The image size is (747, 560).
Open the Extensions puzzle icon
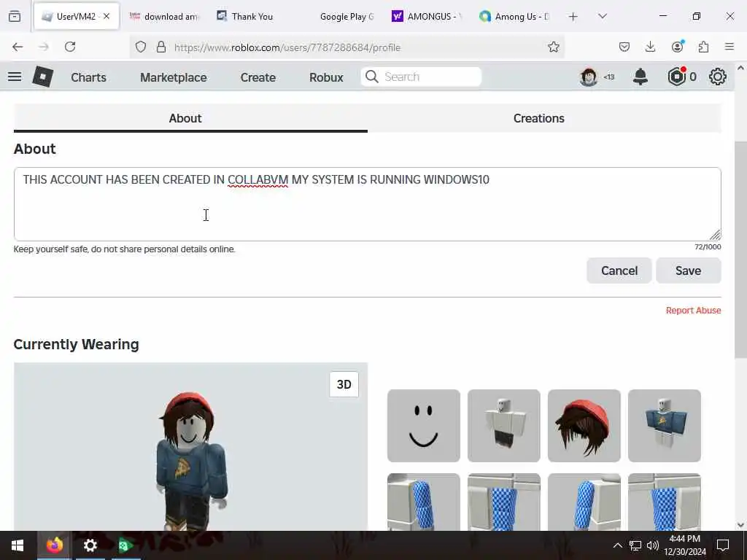704,47
